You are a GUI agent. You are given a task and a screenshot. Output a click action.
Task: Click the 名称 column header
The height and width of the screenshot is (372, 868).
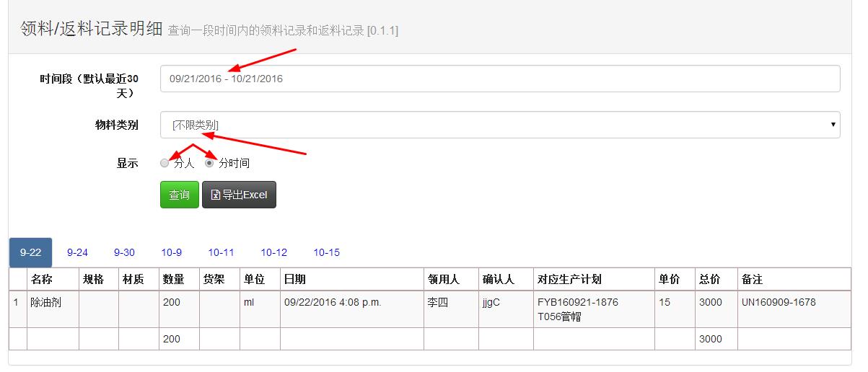pos(42,279)
